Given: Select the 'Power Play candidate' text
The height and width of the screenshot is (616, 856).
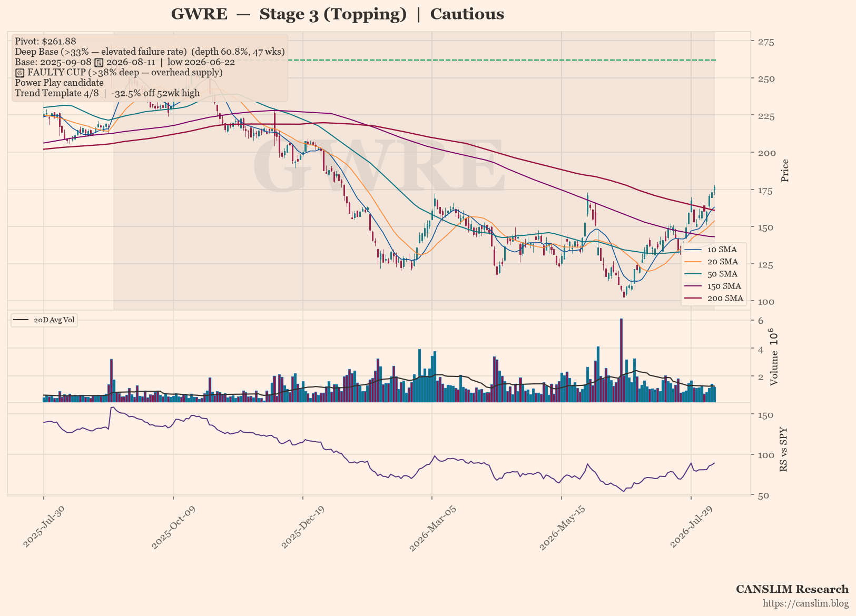Looking at the screenshot, I should tap(59, 83).
